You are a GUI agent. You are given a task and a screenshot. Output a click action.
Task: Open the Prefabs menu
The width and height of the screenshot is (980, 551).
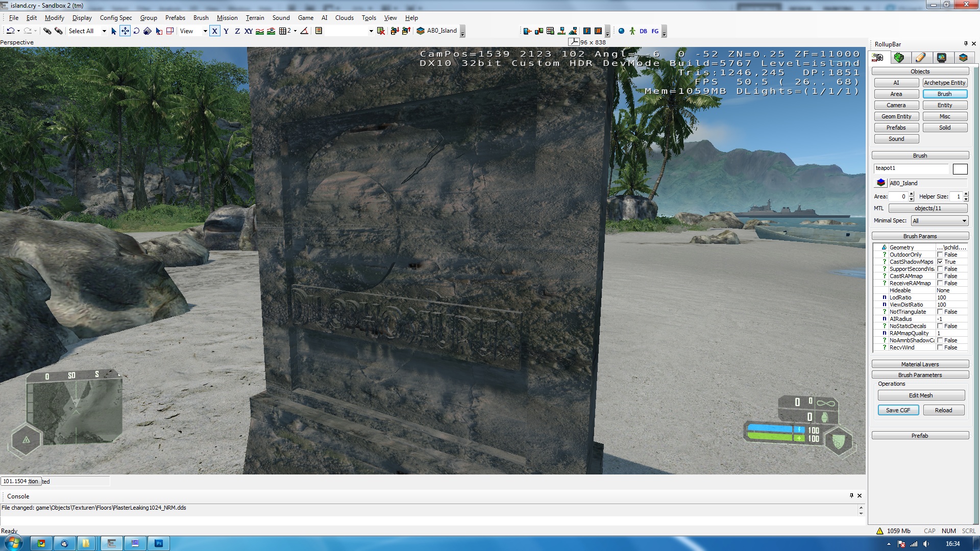click(175, 17)
